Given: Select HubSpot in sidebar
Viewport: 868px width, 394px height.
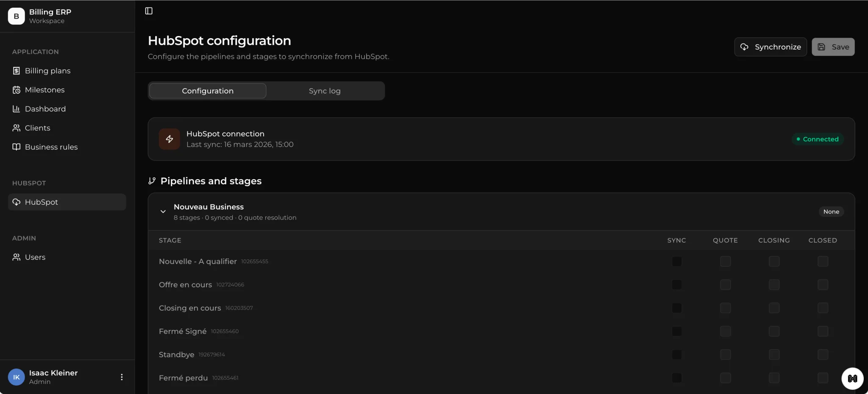Looking at the screenshot, I should tap(67, 202).
